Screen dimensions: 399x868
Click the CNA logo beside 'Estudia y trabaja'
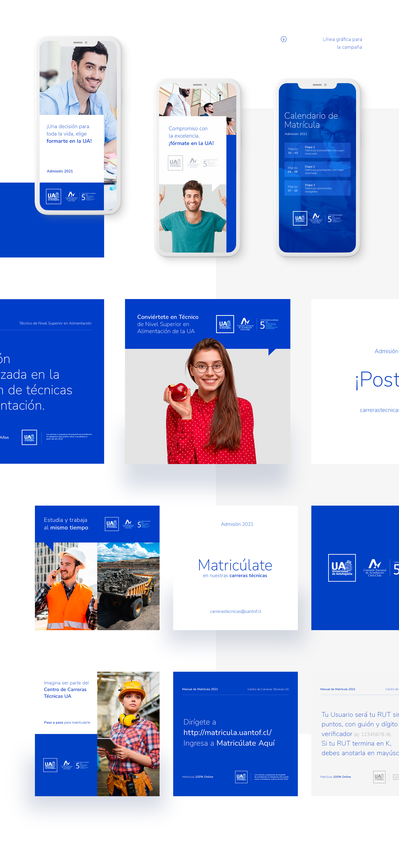[x=128, y=524]
